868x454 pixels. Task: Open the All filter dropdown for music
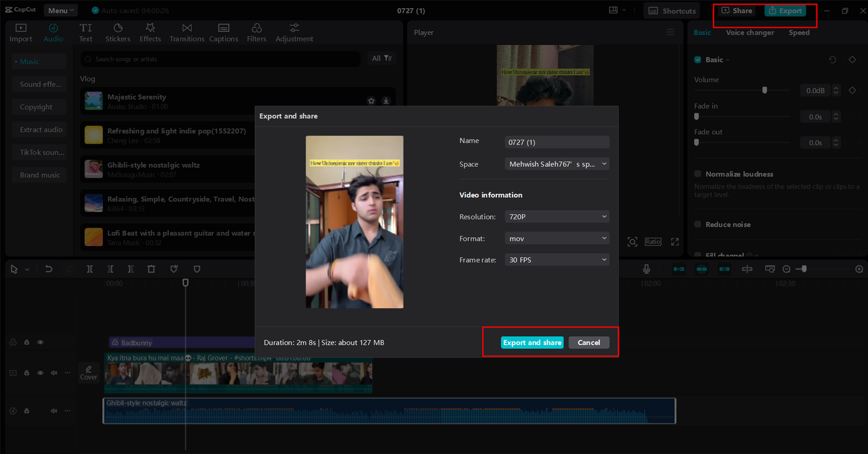(x=381, y=58)
